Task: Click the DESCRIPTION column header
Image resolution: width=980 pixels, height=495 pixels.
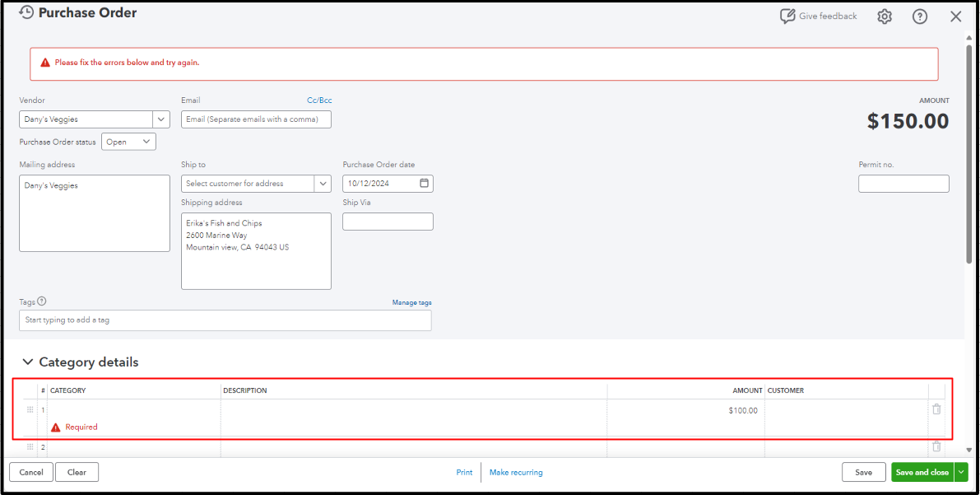Action: point(245,390)
